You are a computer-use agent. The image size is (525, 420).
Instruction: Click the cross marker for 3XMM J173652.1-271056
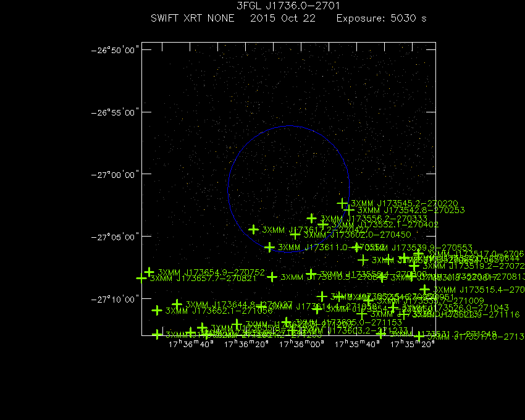(x=157, y=311)
